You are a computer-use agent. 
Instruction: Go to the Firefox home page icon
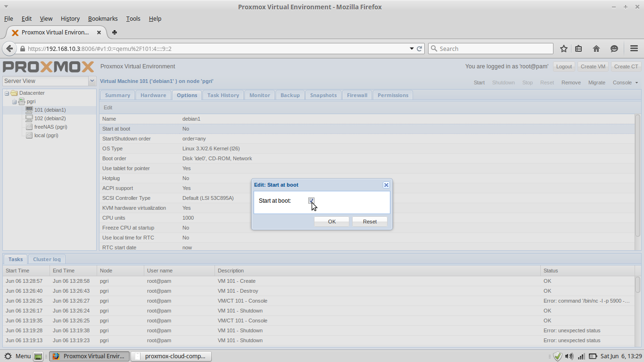(596, 49)
